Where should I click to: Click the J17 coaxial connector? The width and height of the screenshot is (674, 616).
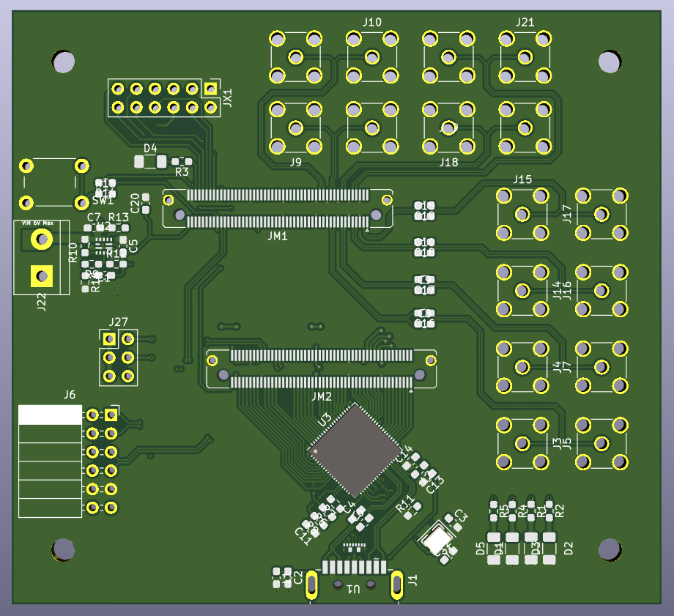click(x=601, y=214)
